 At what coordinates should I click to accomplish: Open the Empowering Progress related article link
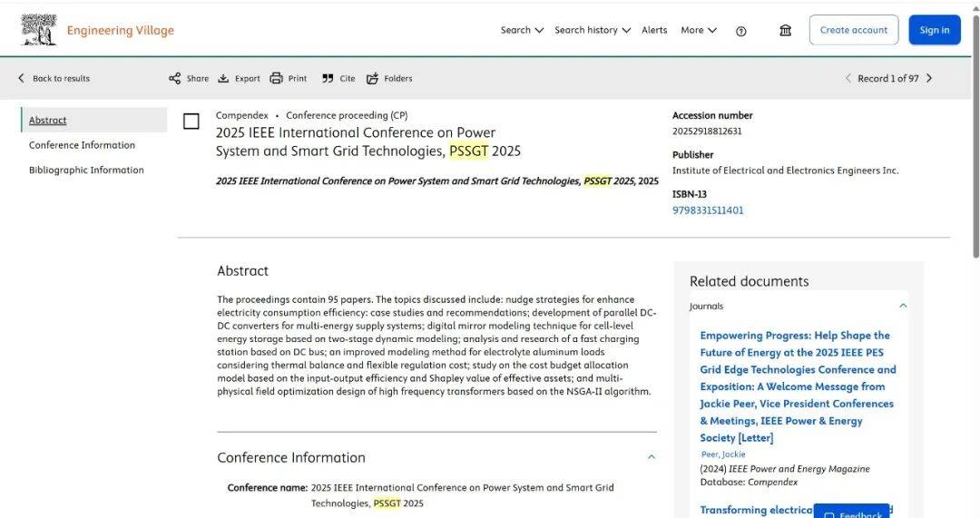798,386
